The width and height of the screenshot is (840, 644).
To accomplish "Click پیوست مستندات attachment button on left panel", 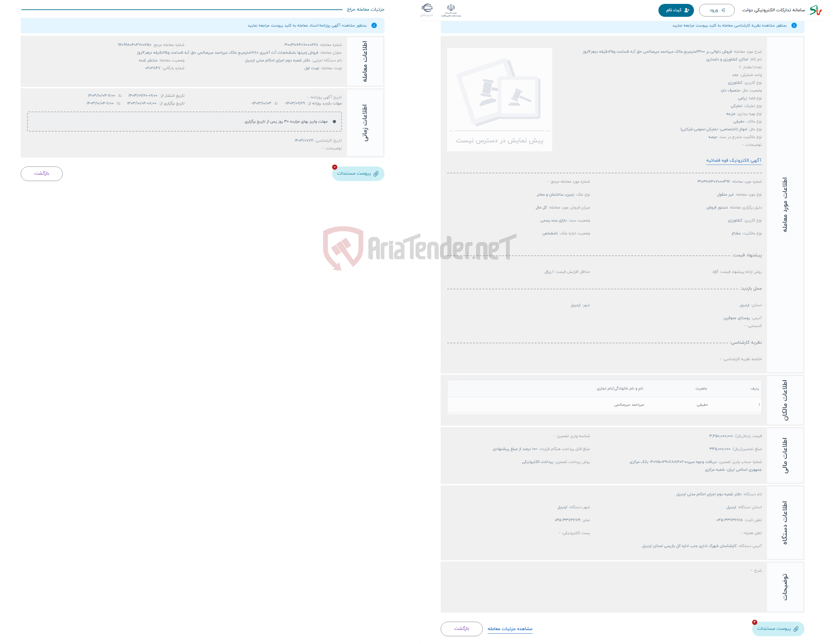I will (x=359, y=173).
